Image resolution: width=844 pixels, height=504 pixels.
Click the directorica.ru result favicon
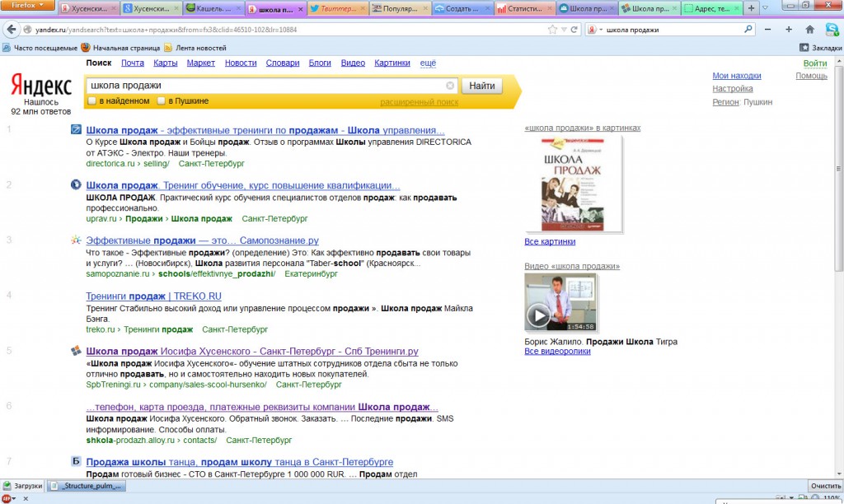[x=76, y=129]
